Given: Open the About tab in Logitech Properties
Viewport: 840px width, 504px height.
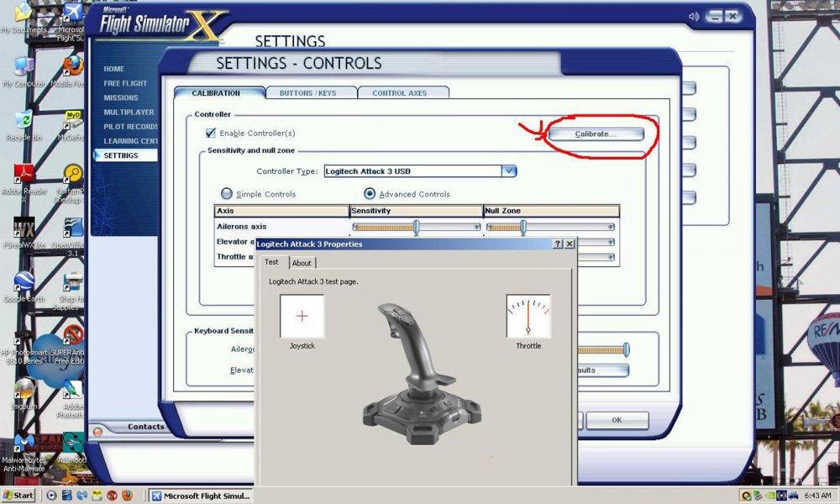Looking at the screenshot, I should 302,263.
